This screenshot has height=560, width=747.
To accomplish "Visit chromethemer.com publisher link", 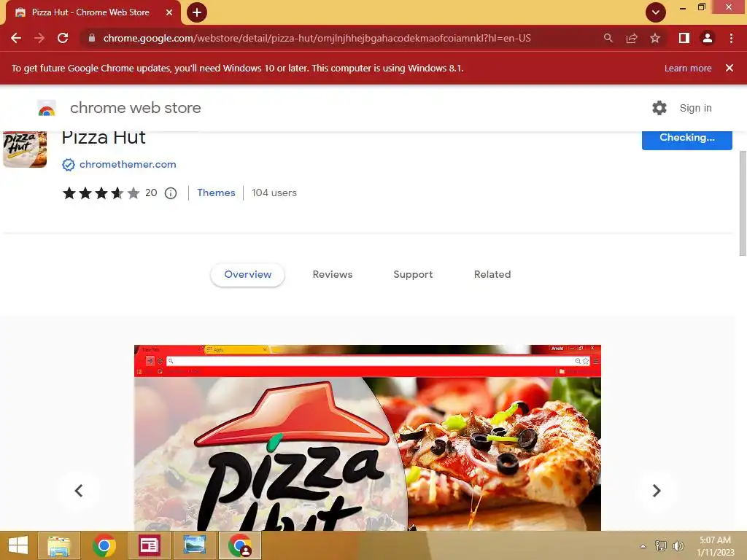I will coord(128,164).
